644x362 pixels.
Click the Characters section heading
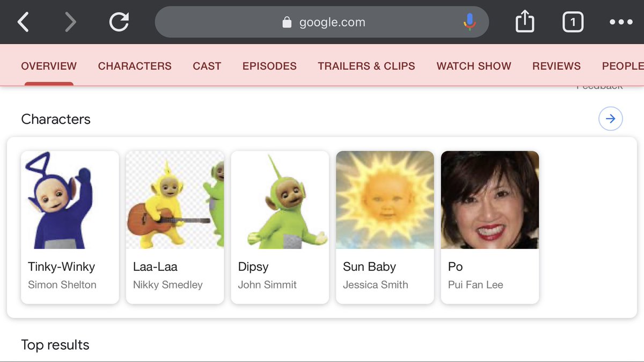(56, 119)
